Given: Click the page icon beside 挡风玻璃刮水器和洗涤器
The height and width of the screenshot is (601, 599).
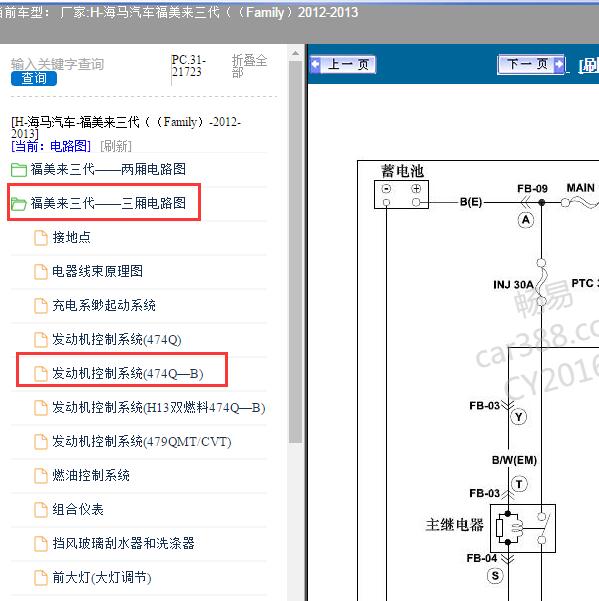Looking at the screenshot, I should [41, 544].
